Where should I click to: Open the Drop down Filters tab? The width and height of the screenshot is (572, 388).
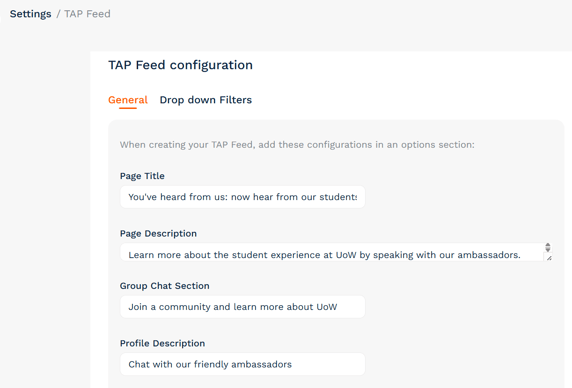click(206, 100)
